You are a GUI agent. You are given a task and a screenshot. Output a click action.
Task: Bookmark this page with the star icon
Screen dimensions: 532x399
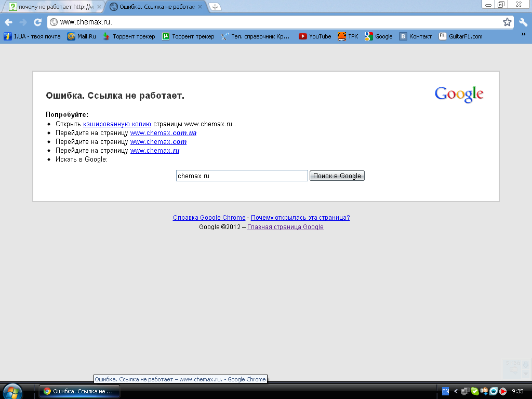pos(507,22)
